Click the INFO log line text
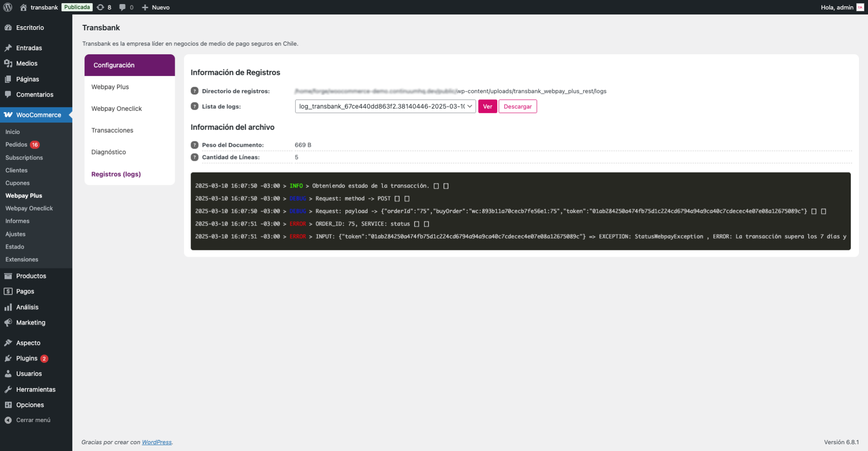Image resolution: width=868 pixels, height=451 pixels. (x=322, y=186)
